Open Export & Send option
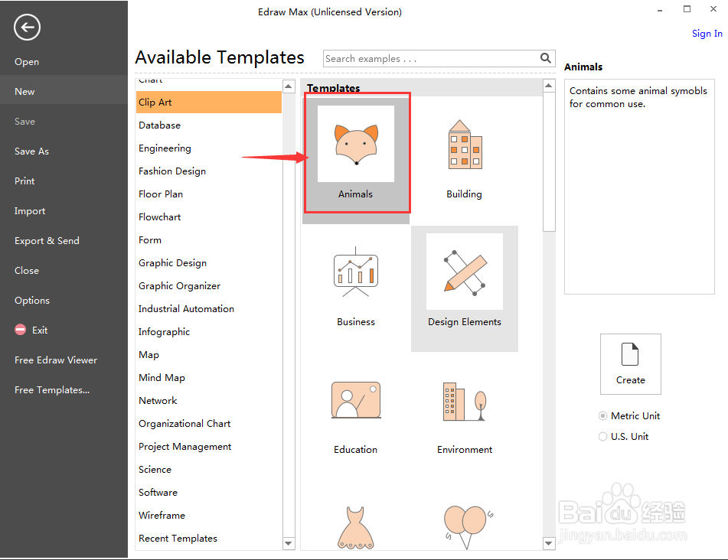728x560 pixels. point(47,241)
